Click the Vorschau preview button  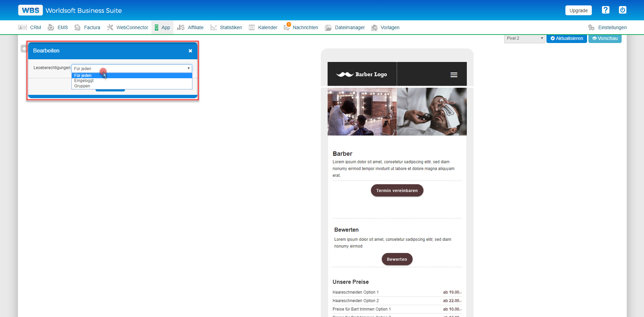[605, 38]
